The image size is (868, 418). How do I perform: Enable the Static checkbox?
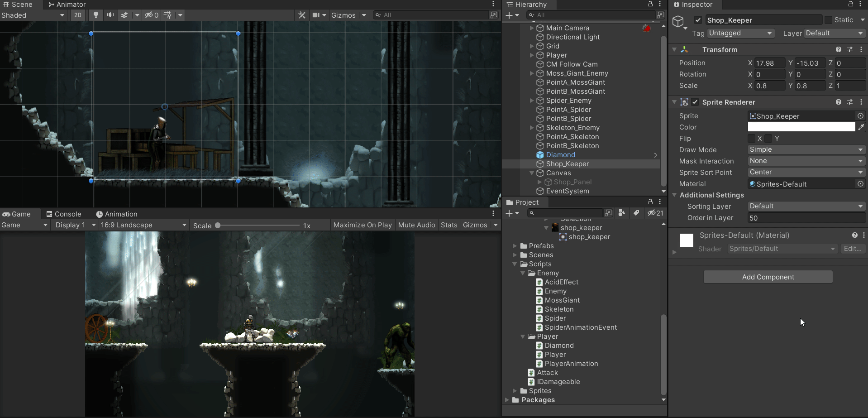(x=828, y=20)
